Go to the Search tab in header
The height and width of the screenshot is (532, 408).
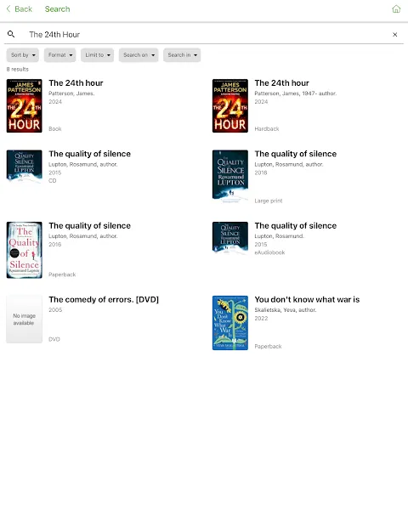(57, 9)
